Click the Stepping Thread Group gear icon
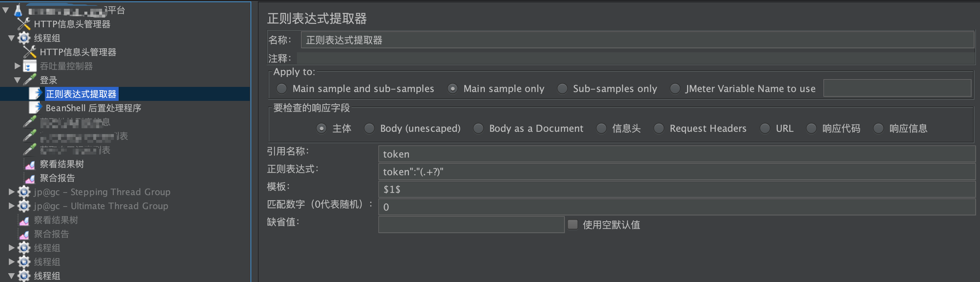Viewport: 980px width, 282px height. tap(24, 192)
